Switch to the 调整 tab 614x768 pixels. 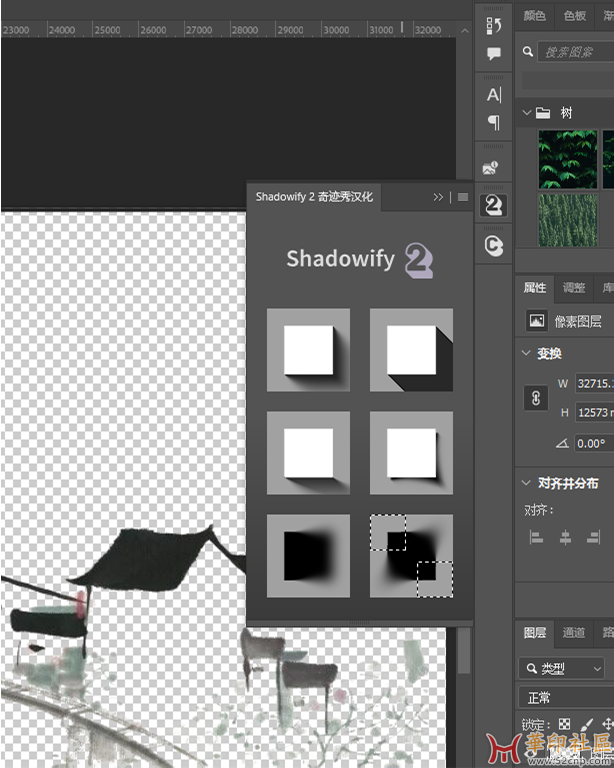[574, 288]
